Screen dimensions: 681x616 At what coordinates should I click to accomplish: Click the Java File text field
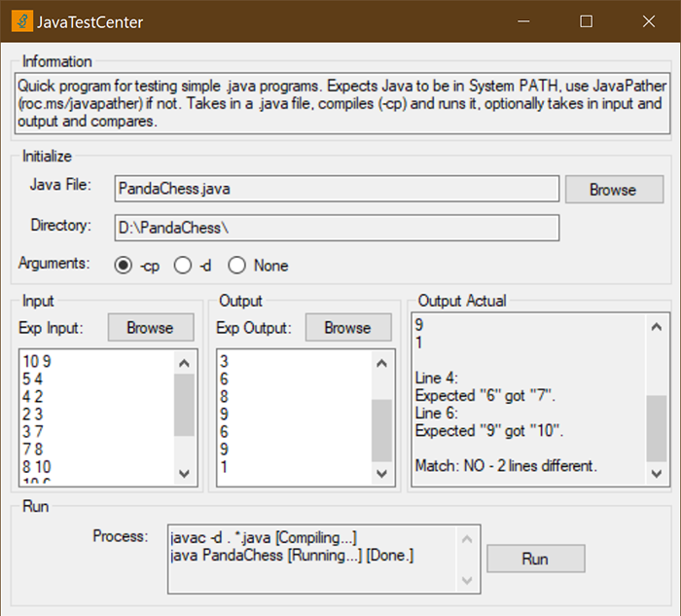[x=336, y=189]
